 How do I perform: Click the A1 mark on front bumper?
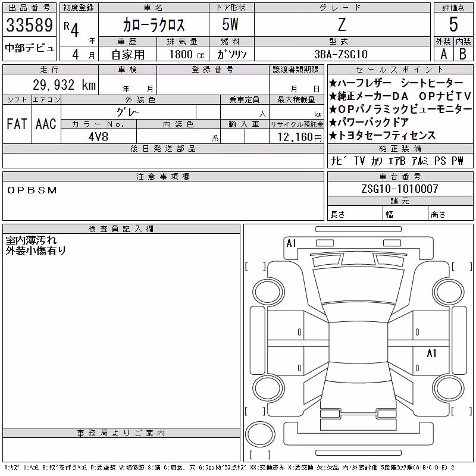[x=291, y=243]
